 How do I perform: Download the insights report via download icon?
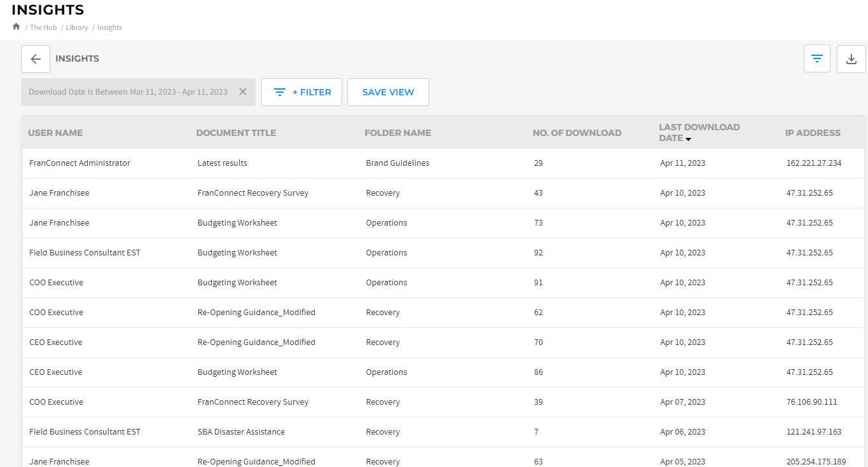(851, 59)
